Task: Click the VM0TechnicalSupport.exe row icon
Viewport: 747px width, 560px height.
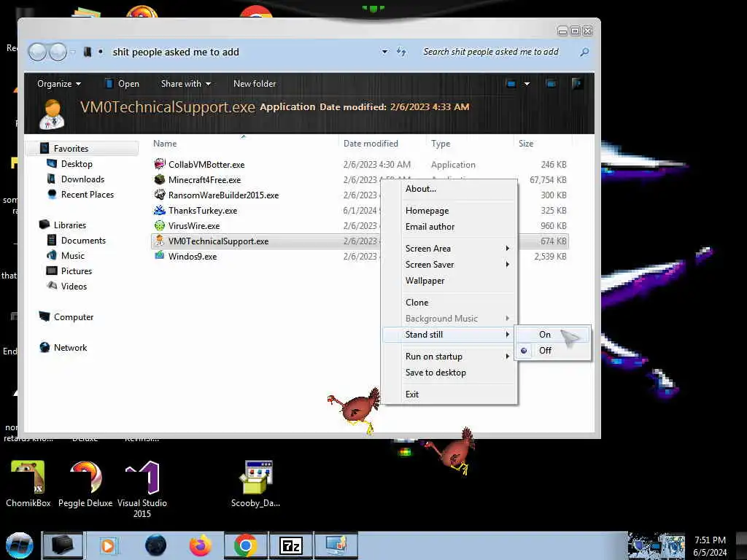Action: [160, 241]
